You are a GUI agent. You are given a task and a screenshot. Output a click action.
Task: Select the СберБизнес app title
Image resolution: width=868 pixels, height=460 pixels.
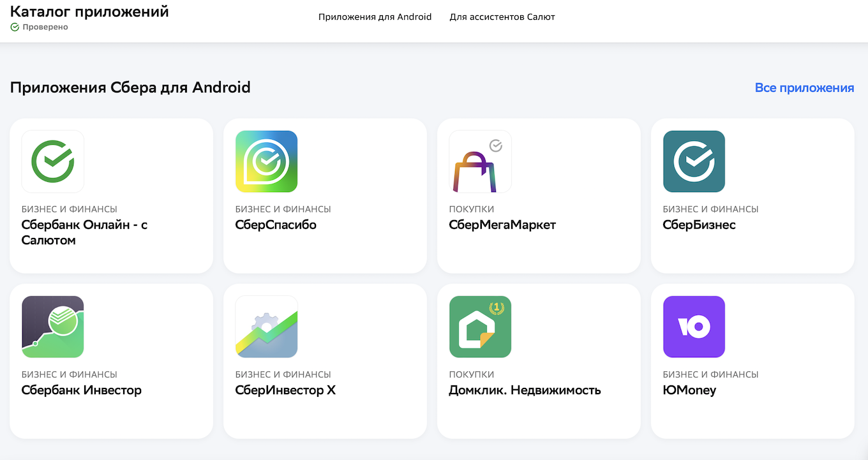click(700, 225)
